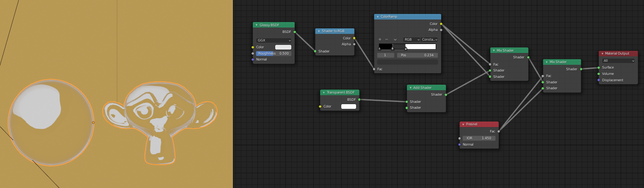Viewport: 644px width, 188px height.
Task: Select the Fresnel node title
Action: (x=471, y=124)
